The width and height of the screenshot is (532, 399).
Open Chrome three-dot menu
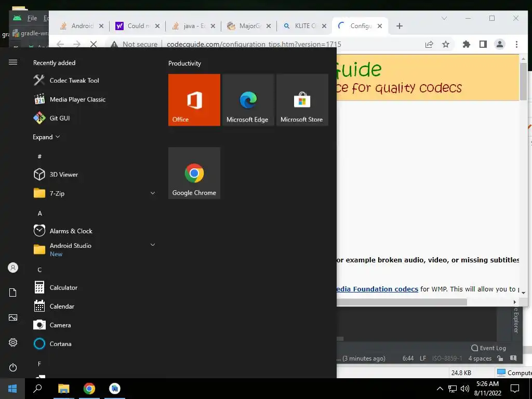tap(516, 44)
